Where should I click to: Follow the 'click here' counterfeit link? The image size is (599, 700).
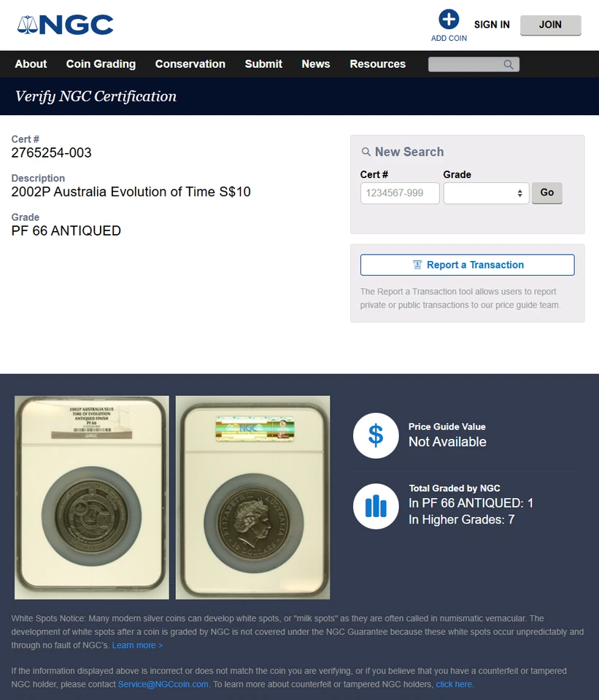pos(454,684)
